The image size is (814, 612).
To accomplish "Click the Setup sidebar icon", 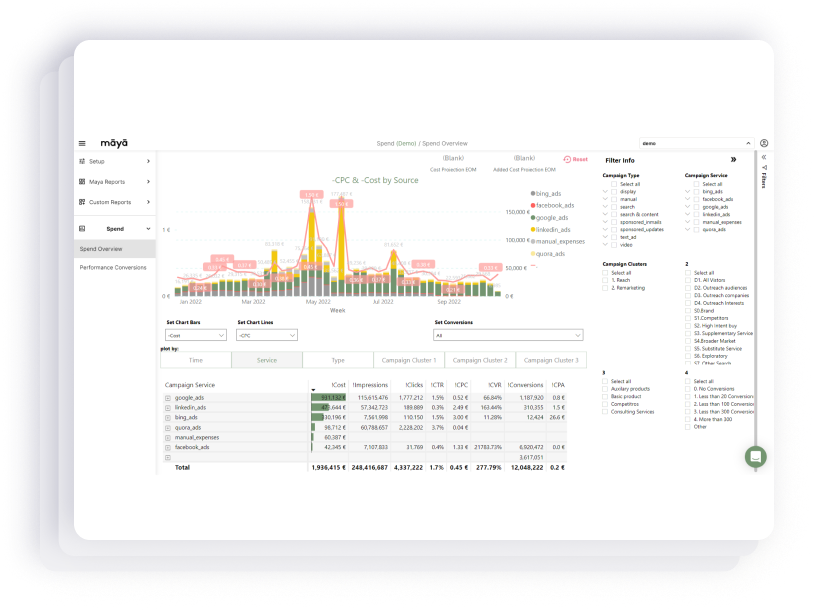I will [x=82, y=161].
